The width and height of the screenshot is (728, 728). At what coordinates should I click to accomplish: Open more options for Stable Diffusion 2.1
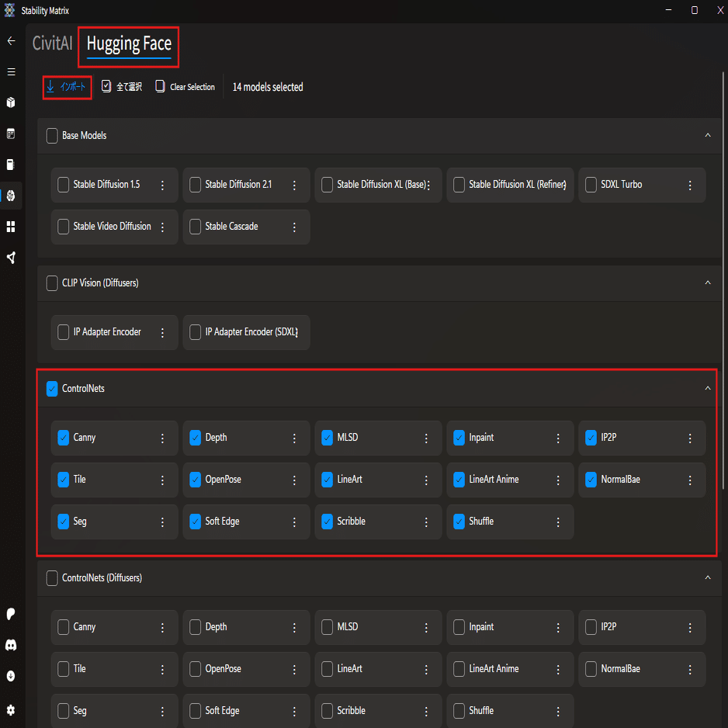click(x=294, y=185)
